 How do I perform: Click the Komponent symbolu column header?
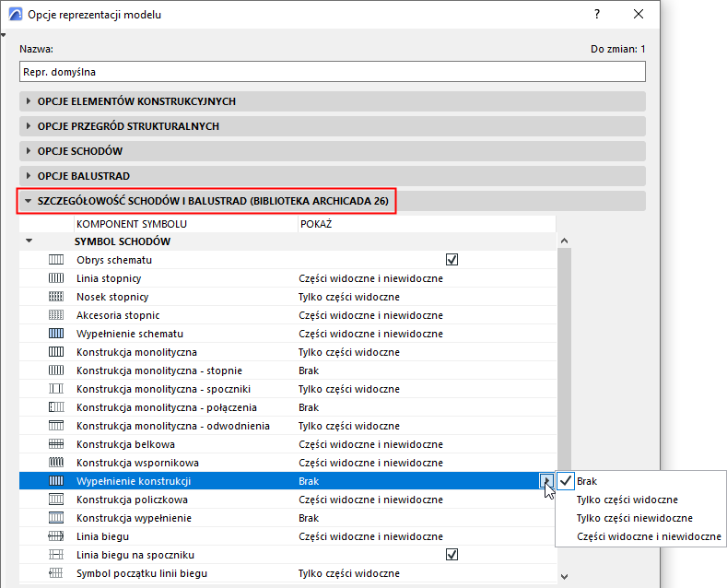(x=185, y=224)
